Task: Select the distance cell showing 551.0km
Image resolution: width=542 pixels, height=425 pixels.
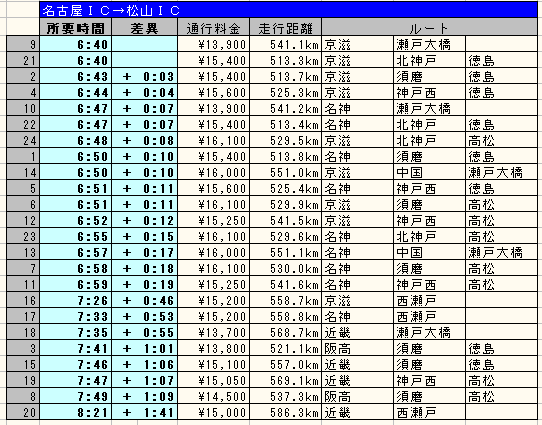Action: pos(286,172)
